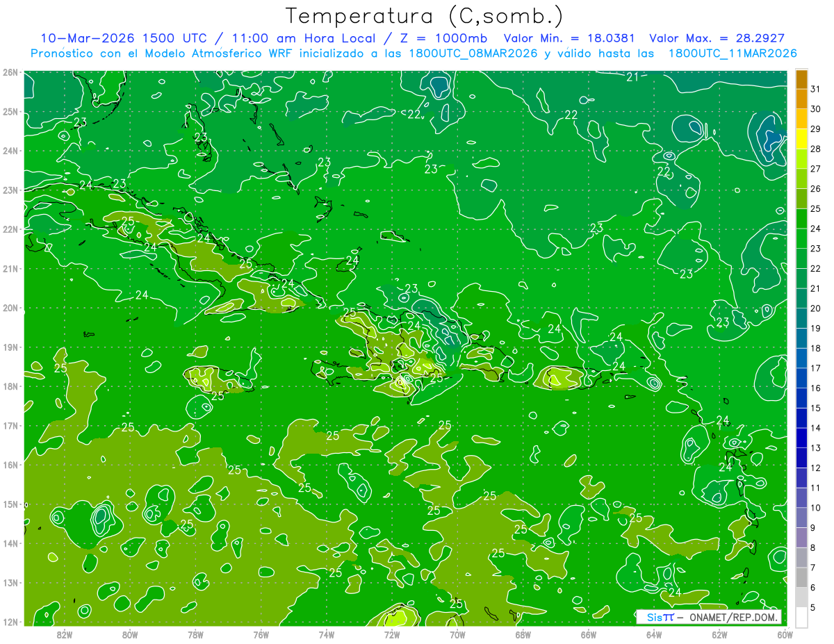Click the title 'Temperatura (C,somb.)'
Viewport: 834px width, 644px height.
425,17
